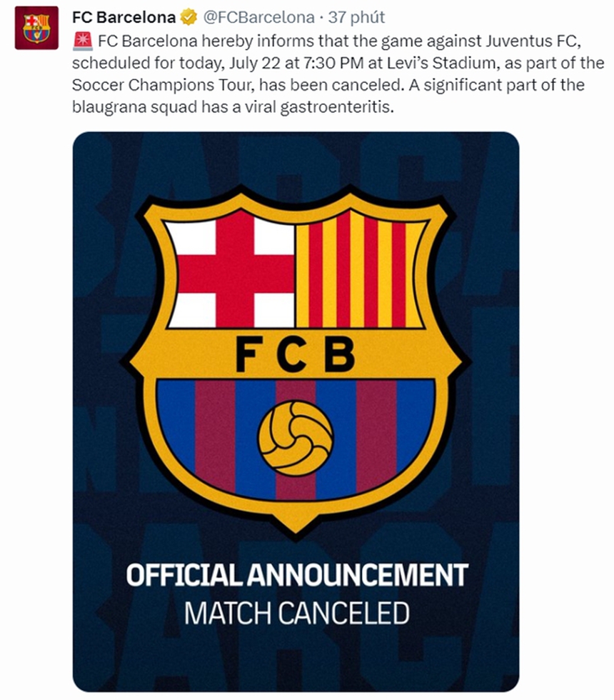614x700 pixels.
Task: Click the "MATCH CANCELED" text in the image
Action: 296,613
